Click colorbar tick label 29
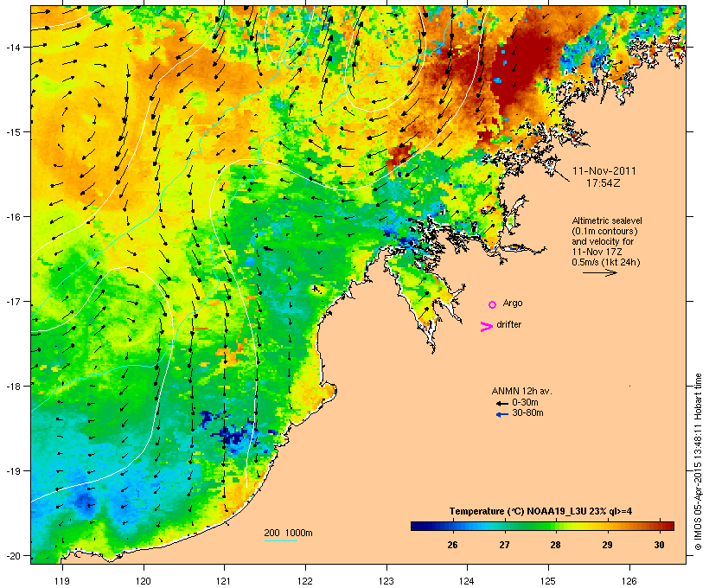This screenshot has height=588, width=709. [607, 545]
